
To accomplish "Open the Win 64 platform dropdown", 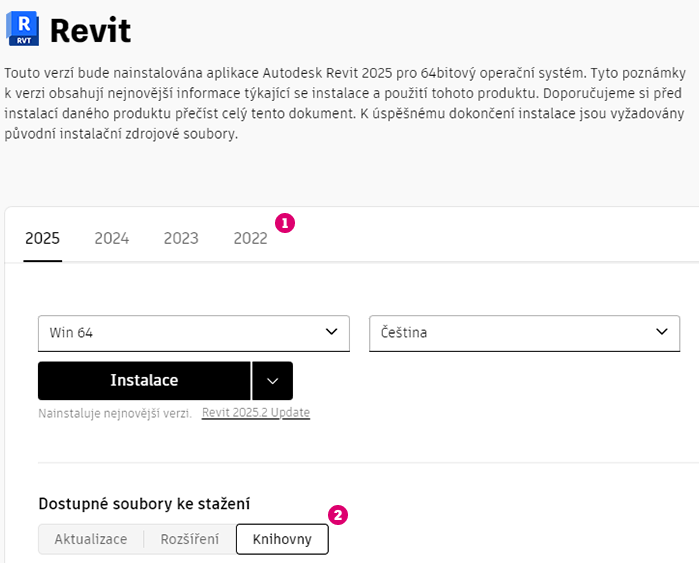I will coord(193,333).
